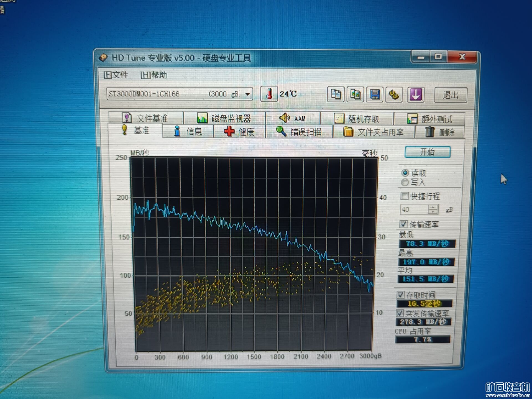Image resolution: width=532 pixels, height=399 pixels.
Task: Select the 基准 tab
Action: (x=135, y=130)
